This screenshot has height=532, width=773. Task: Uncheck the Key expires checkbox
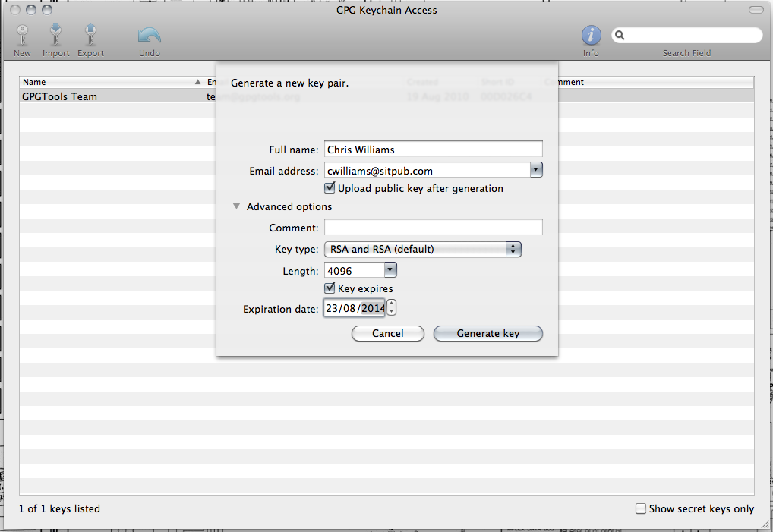[x=330, y=288]
